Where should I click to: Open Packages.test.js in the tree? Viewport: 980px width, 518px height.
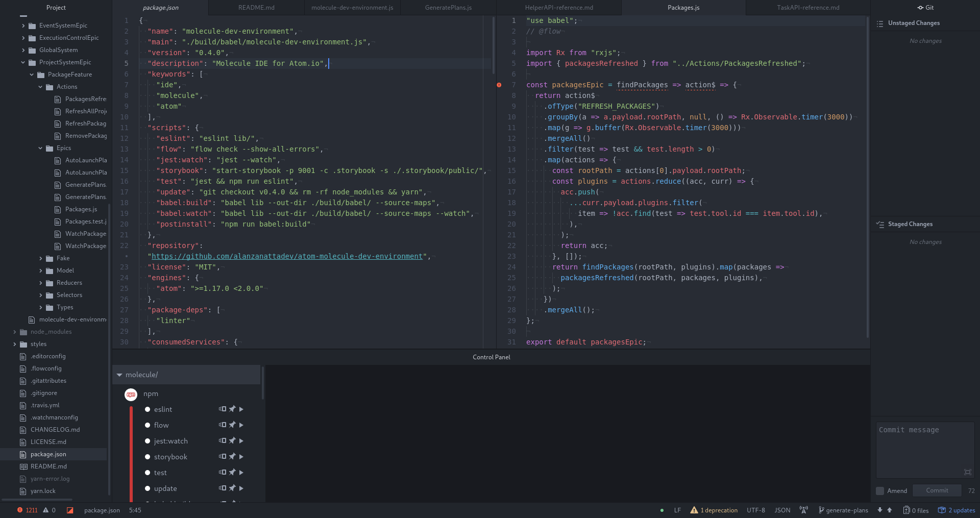[85, 221]
